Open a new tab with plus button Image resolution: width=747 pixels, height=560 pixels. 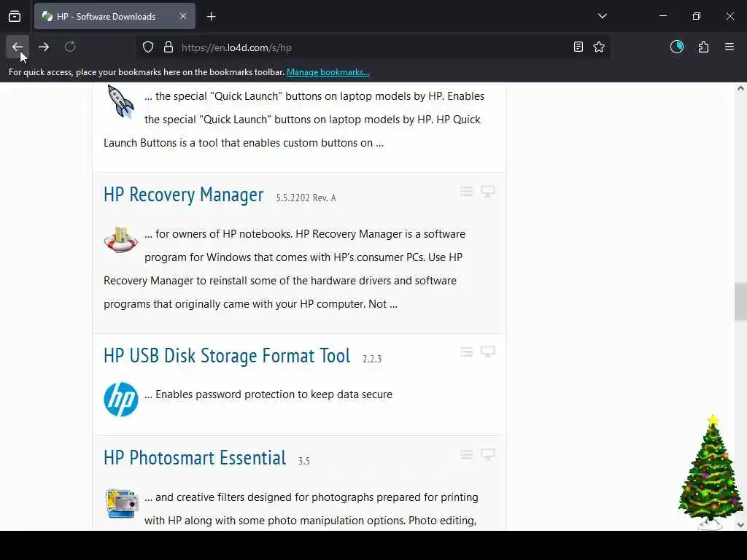click(212, 17)
